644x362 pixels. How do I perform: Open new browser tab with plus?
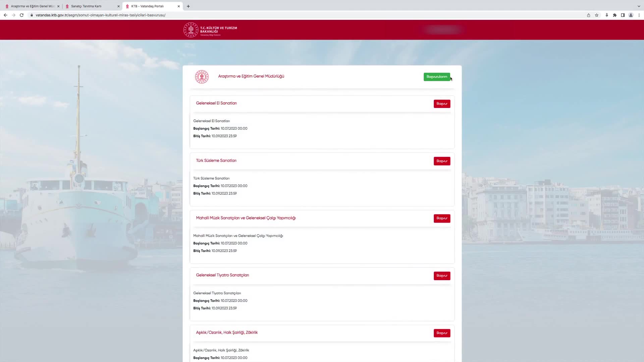pyautogui.click(x=188, y=6)
